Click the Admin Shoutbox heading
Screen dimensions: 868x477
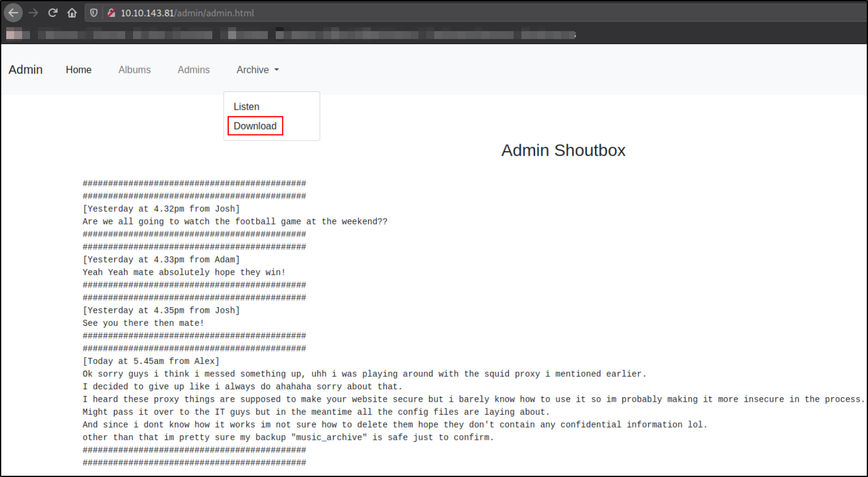(563, 150)
